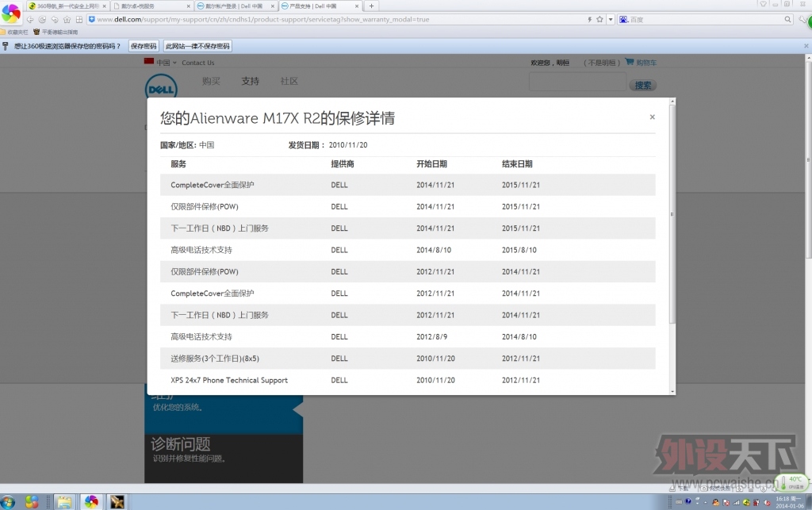812x510 pixels.
Task: Click the 诊断问题 tile
Action: click(x=224, y=458)
